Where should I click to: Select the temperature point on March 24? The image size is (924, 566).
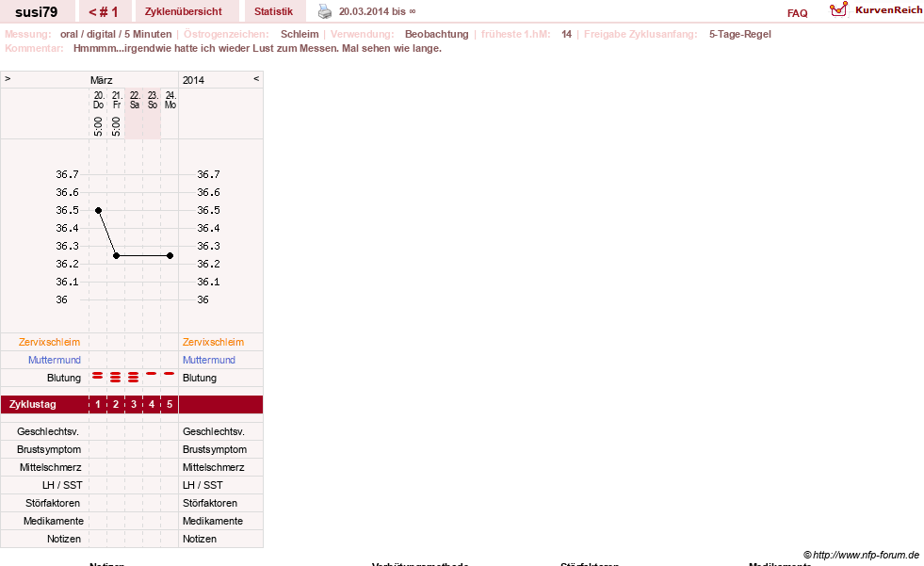tap(170, 255)
